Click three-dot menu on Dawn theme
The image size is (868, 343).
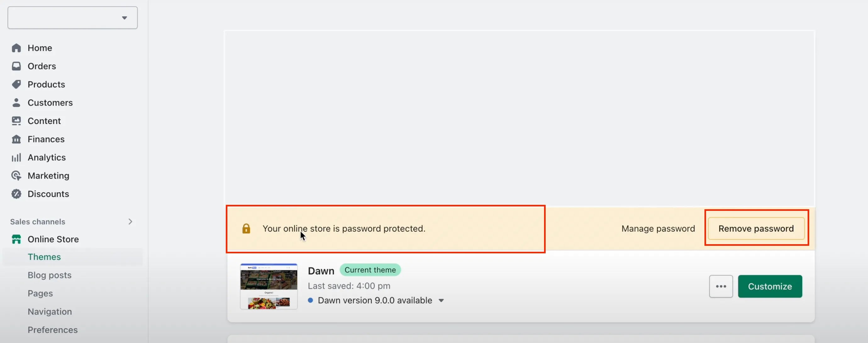[721, 286]
